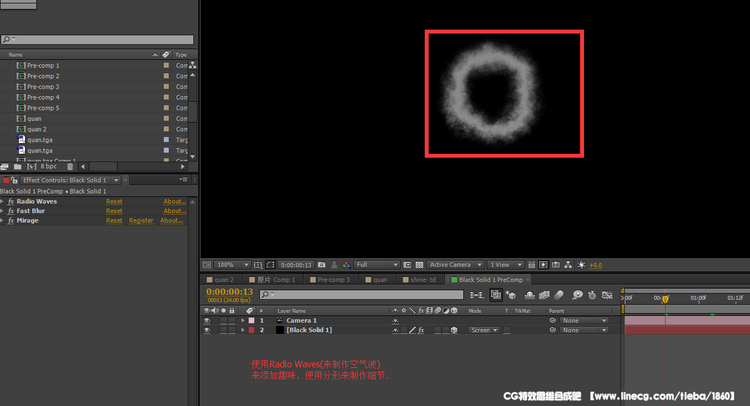Click the Show Channel RGB color icon
750x406 pixels.
(346, 264)
